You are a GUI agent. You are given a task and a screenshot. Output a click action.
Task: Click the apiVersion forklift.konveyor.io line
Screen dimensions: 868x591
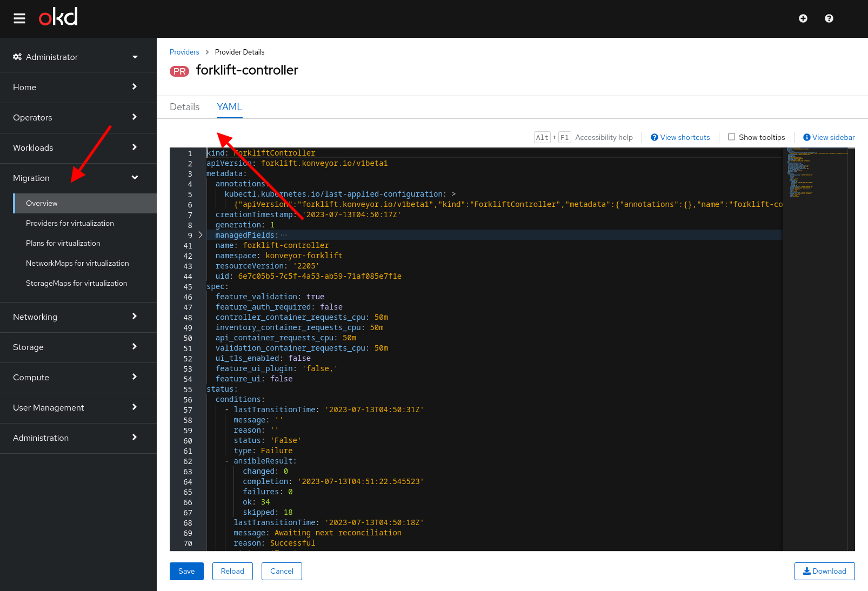297,163
